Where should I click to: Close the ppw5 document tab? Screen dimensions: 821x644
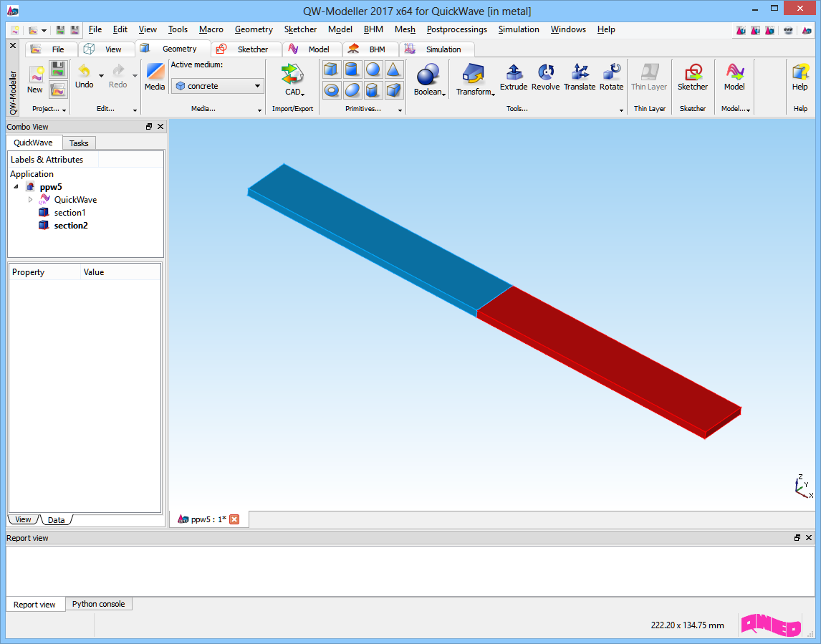coord(234,519)
